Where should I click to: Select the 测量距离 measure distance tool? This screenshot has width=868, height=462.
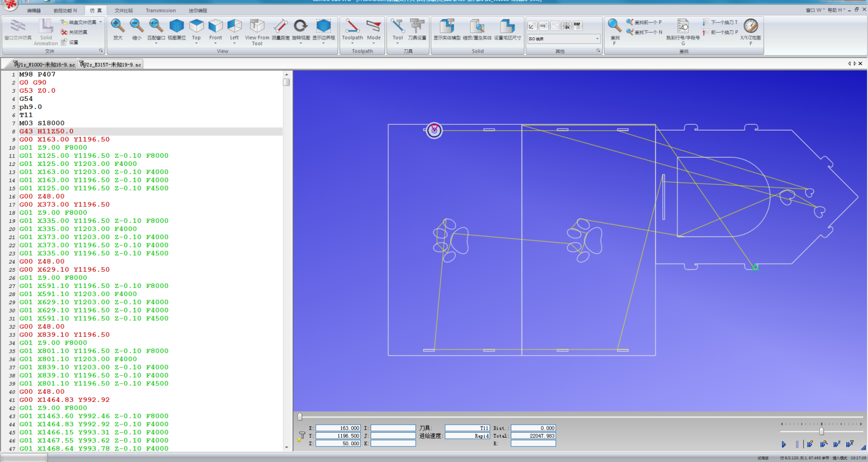click(280, 25)
